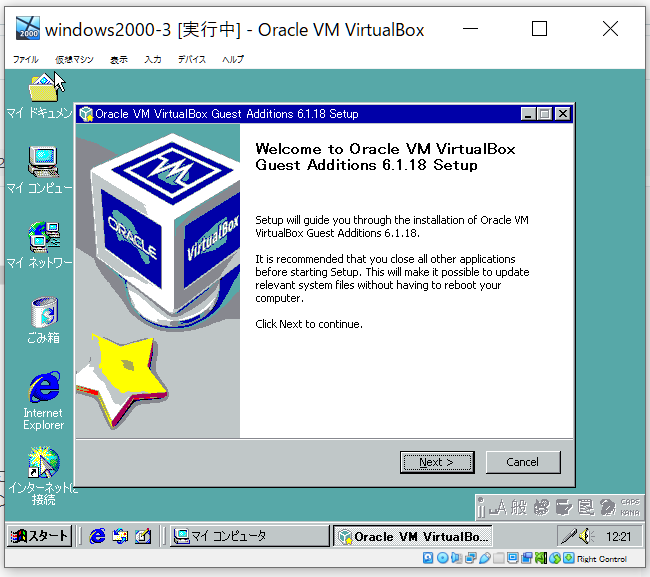Click the IME help question icon
Image resolution: width=650 pixels, height=577 pixels.
coord(608,507)
